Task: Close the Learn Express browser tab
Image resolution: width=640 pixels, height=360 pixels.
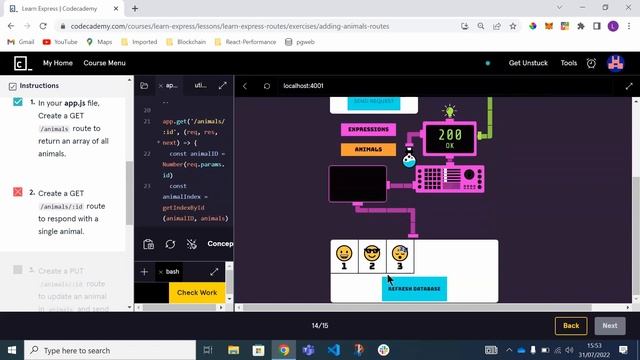Action: (116, 8)
